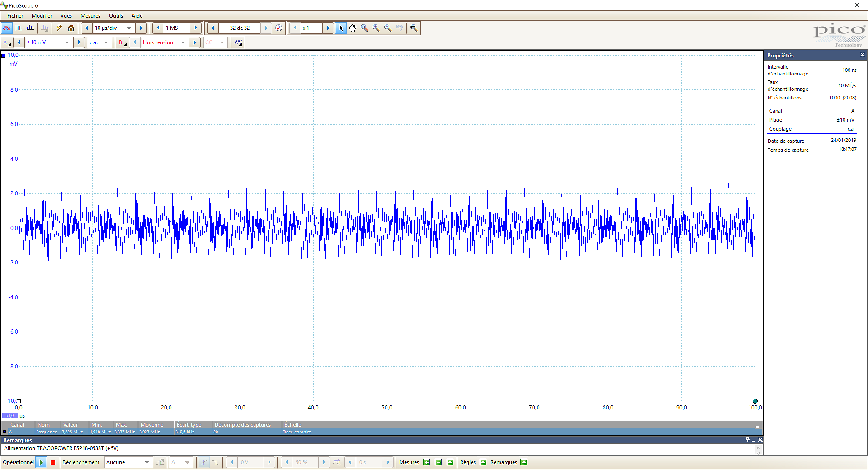868x470 pixels.
Task: Select the hand pan tool
Action: coord(353,28)
